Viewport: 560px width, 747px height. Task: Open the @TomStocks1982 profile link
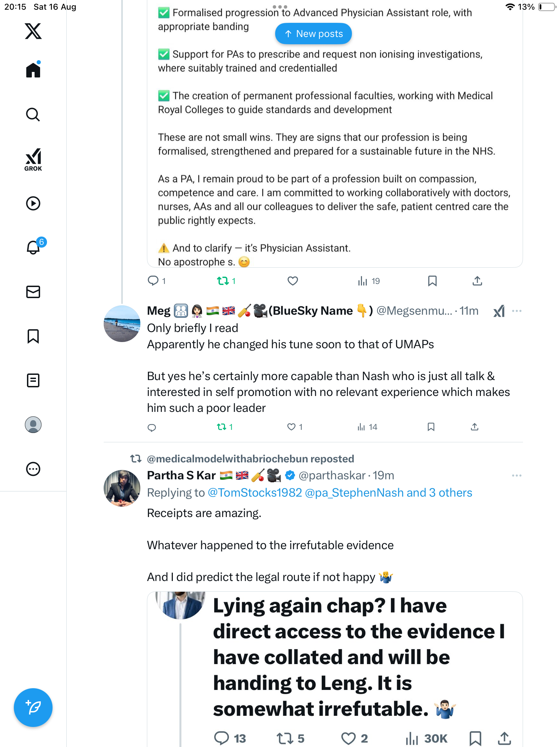pyautogui.click(x=255, y=492)
